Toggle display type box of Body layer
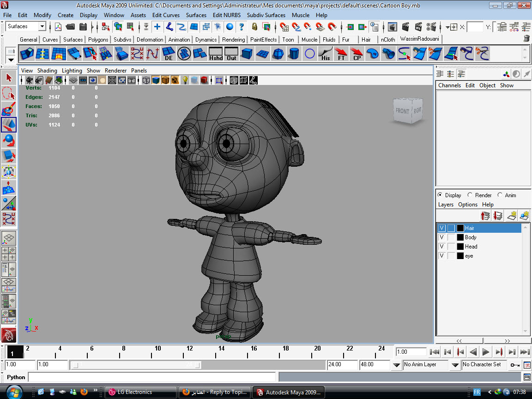The width and height of the screenshot is (532, 399). pyautogui.click(x=451, y=237)
